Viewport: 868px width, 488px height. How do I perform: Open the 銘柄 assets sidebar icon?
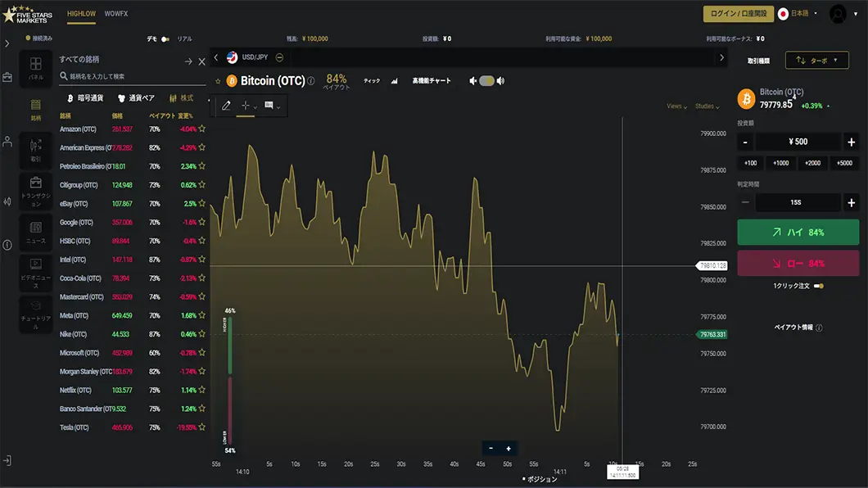pos(35,109)
